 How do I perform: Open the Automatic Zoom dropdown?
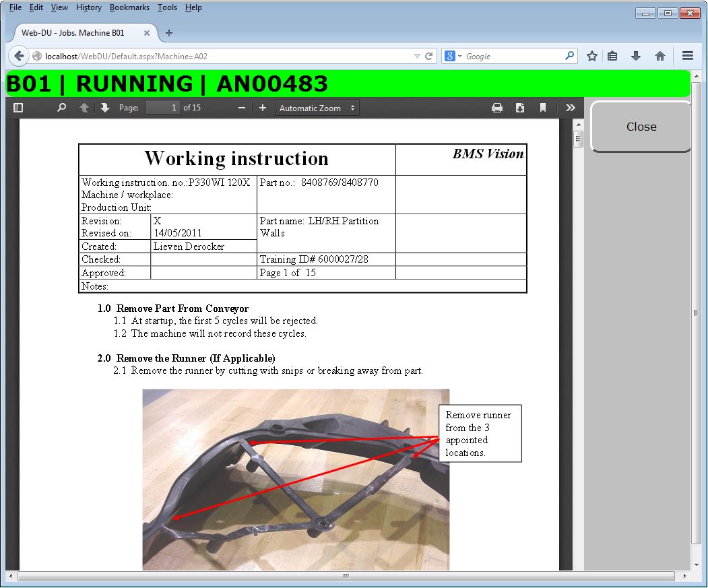click(317, 108)
